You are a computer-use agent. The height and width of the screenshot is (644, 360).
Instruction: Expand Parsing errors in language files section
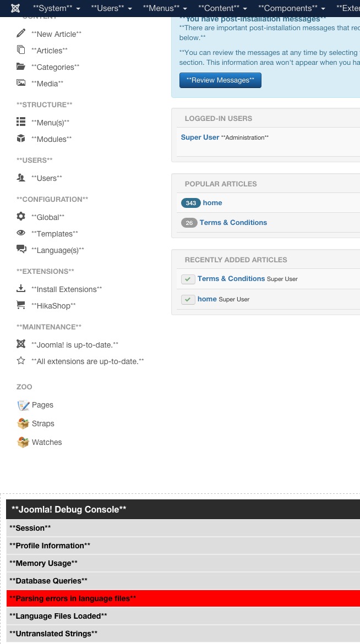[x=73, y=598]
